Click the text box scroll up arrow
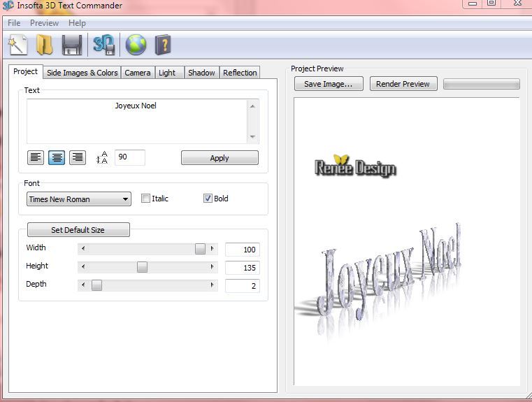 coord(252,106)
